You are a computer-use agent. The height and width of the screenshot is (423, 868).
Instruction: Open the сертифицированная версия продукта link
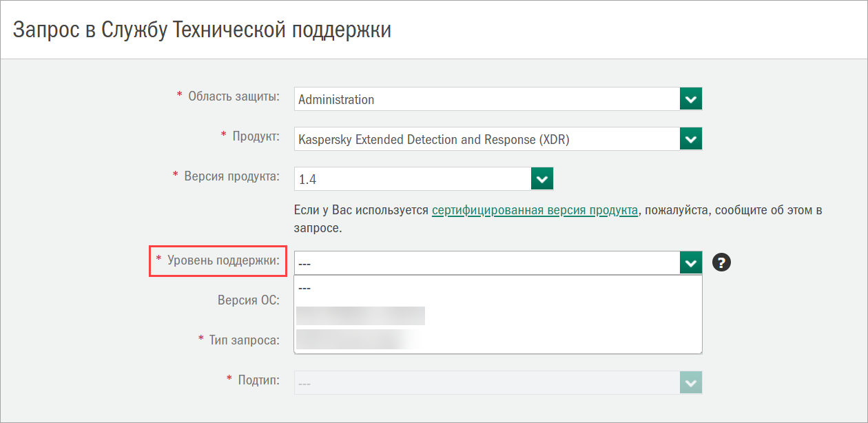535,210
